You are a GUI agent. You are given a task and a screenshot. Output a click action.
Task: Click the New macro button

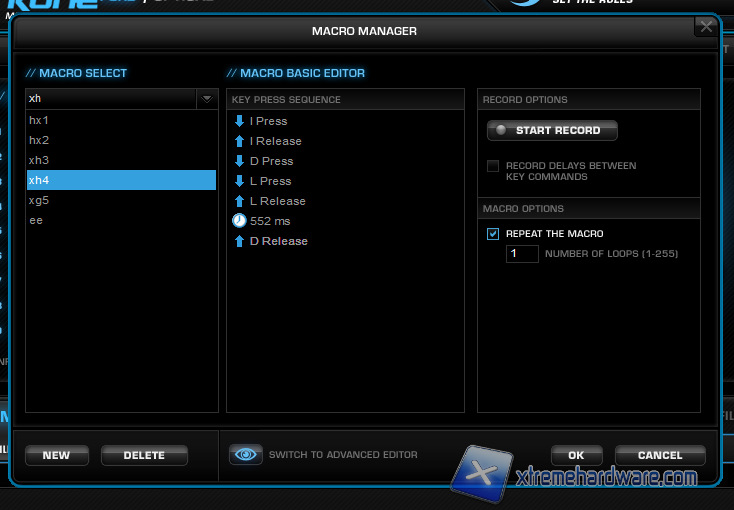pos(57,456)
